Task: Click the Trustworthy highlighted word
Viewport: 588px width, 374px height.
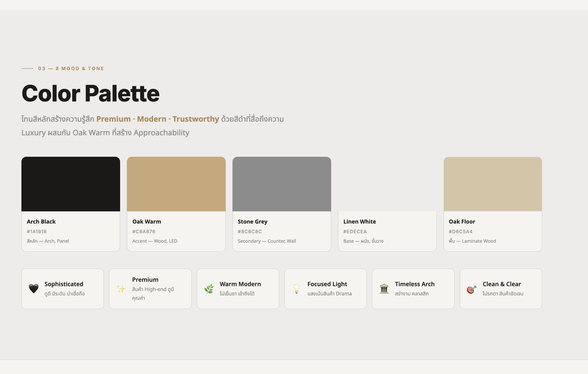Action: click(x=196, y=119)
